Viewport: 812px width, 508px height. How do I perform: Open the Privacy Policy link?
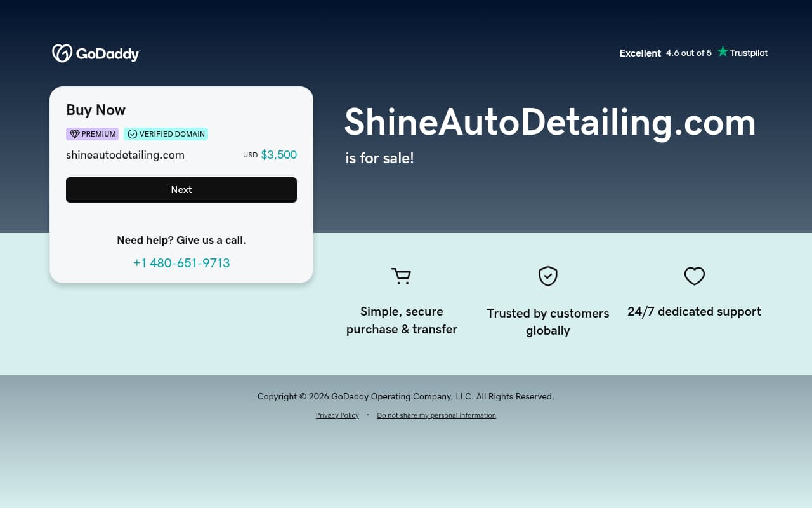(337, 415)
